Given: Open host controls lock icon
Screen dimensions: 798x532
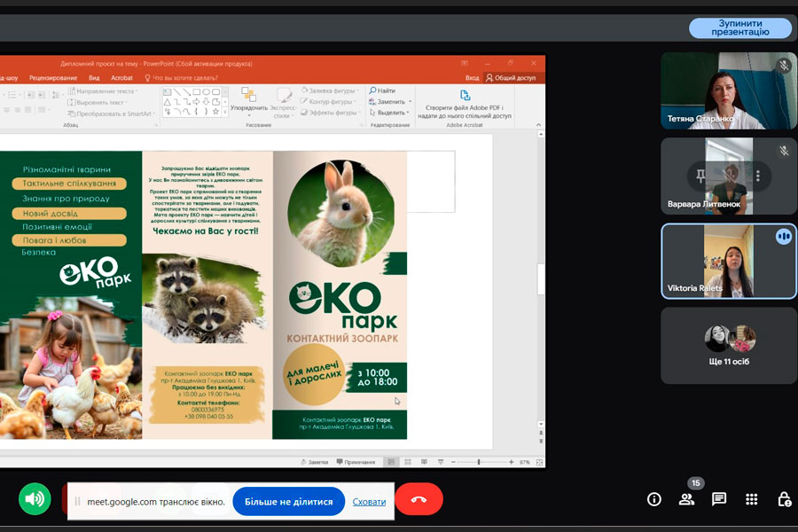Looking at the screenshot, I should (784, 499).
